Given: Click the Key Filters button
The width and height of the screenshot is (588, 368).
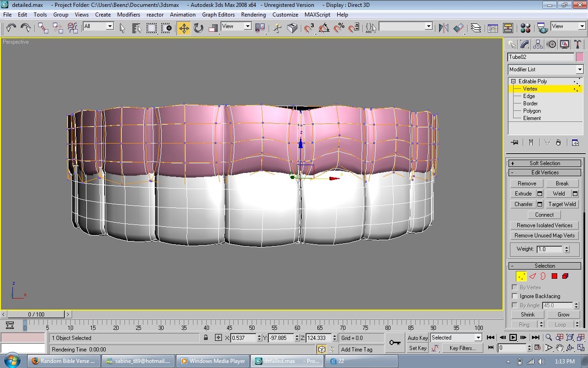Looking at the screenshot, I should [463, 348].
